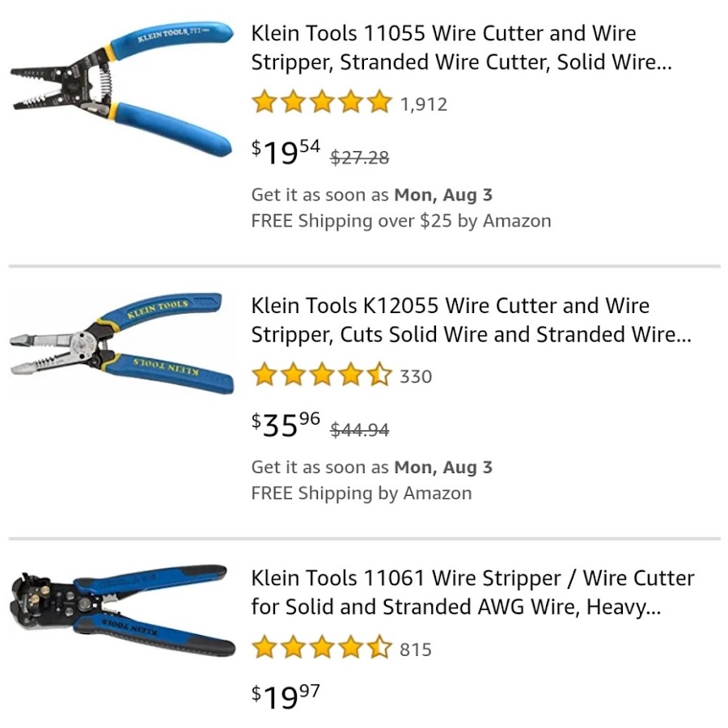Screen dimensions: 728x728
Task: Click the first item's Mon, Aug 3 delivery date
Action: tap(443, 195)
